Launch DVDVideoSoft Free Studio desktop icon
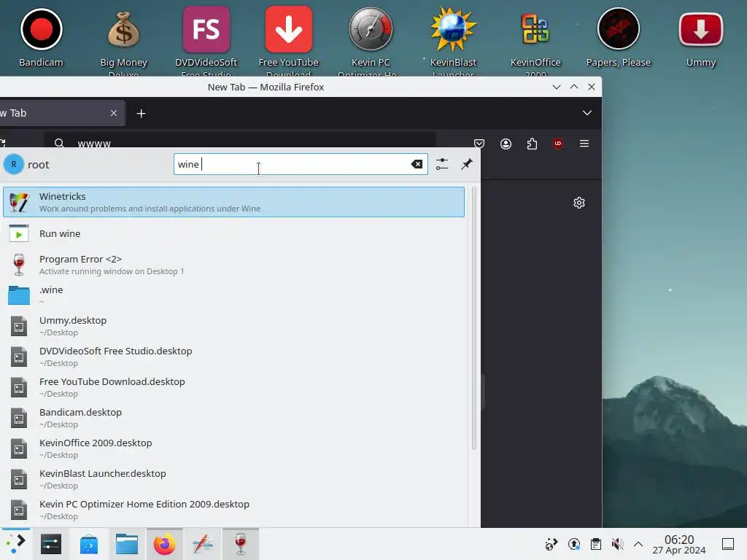 [206, 29]
